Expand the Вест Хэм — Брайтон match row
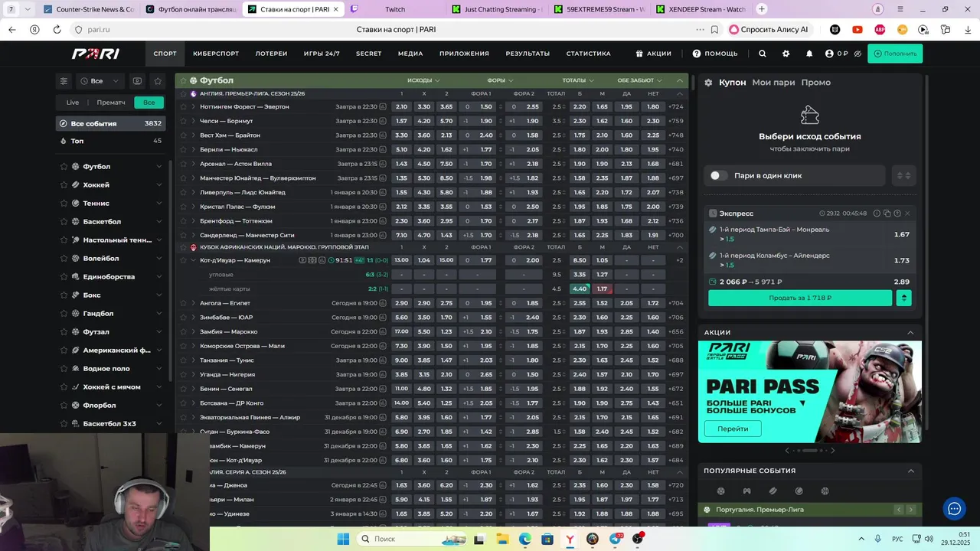 [193, 135]
